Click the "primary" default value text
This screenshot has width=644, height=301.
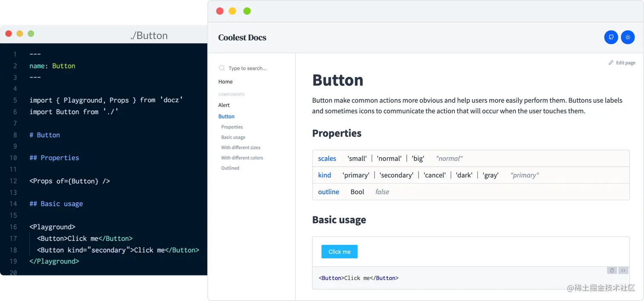coord(525,175)
